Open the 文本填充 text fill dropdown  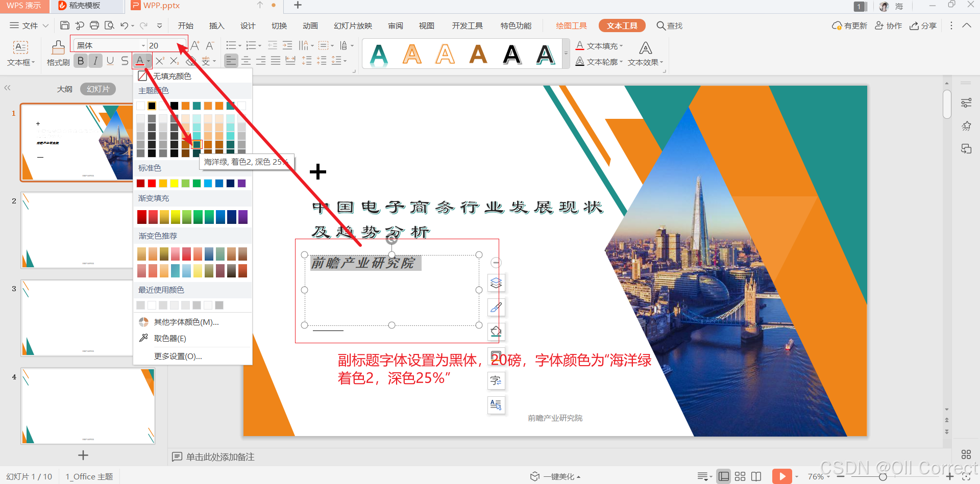click(x=599, y=46)
